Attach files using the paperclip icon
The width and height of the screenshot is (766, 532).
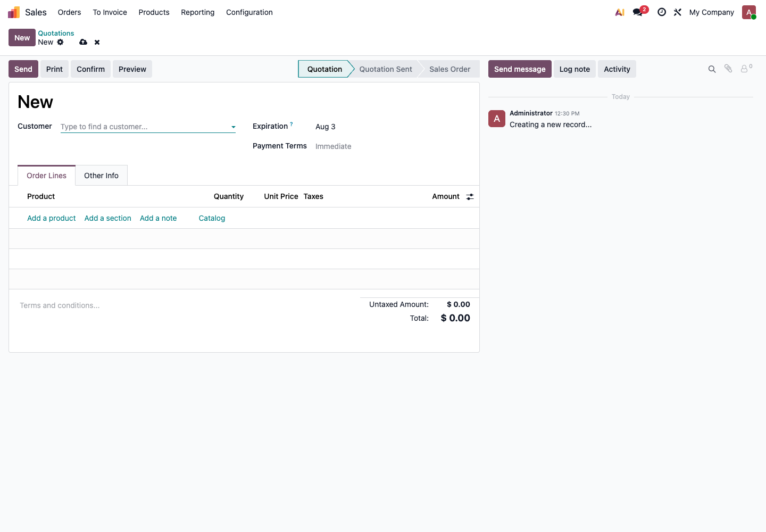click(x=728, y=69)
